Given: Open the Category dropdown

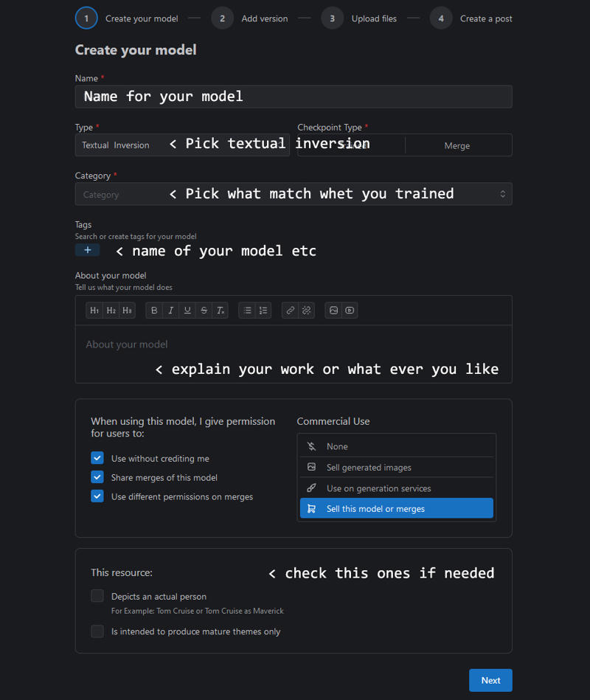Looking at the screenshot, I should (x=294, y=194).
